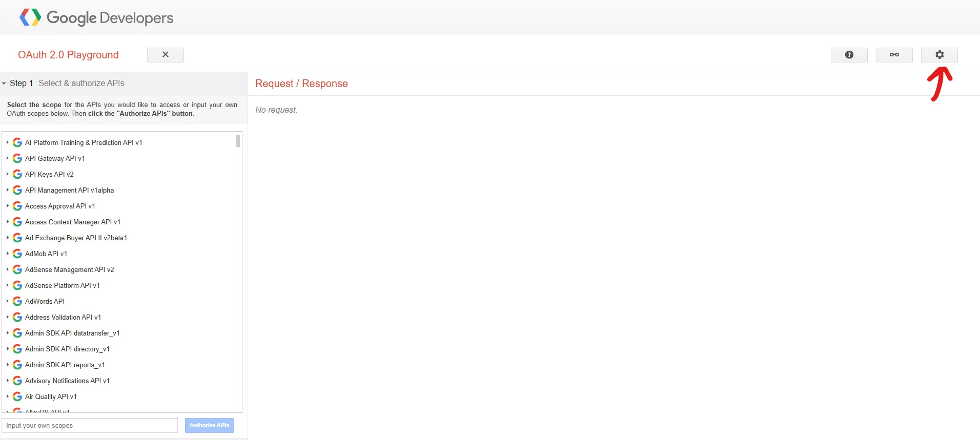980x440 pixels.
Task: Select Access Approval API v1 row
Action: pos(60,206)
